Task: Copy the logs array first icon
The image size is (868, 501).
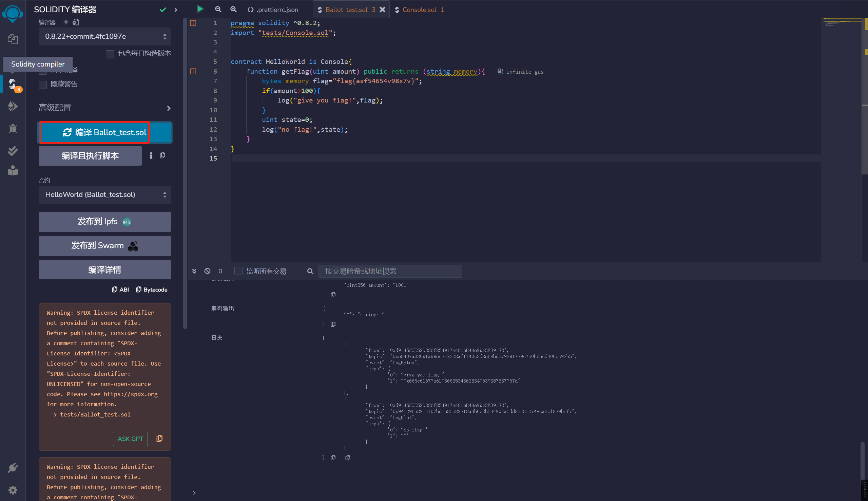Action: click(x=333, y=458)
